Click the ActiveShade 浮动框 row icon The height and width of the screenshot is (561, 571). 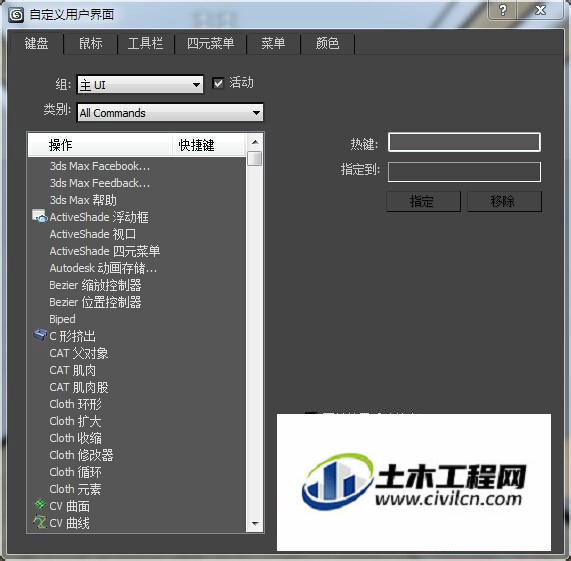pyautogui.click(x=40, y=216)
